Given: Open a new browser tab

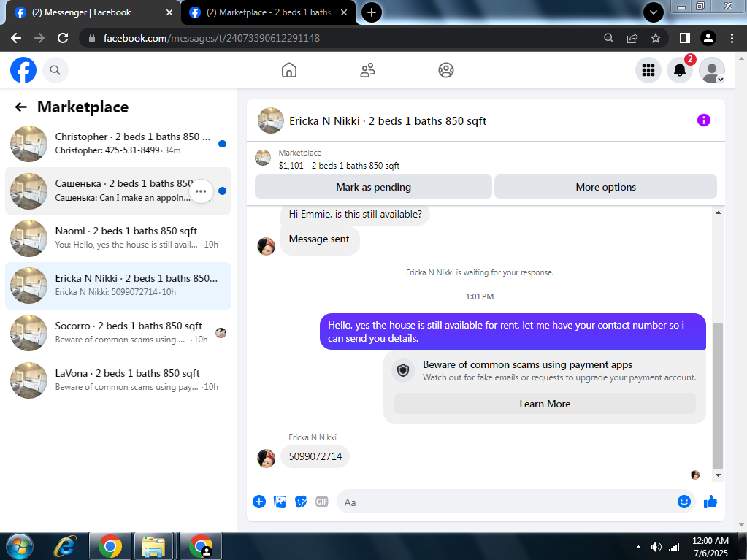Looking at the screenshot, I should tap(372, 12).
